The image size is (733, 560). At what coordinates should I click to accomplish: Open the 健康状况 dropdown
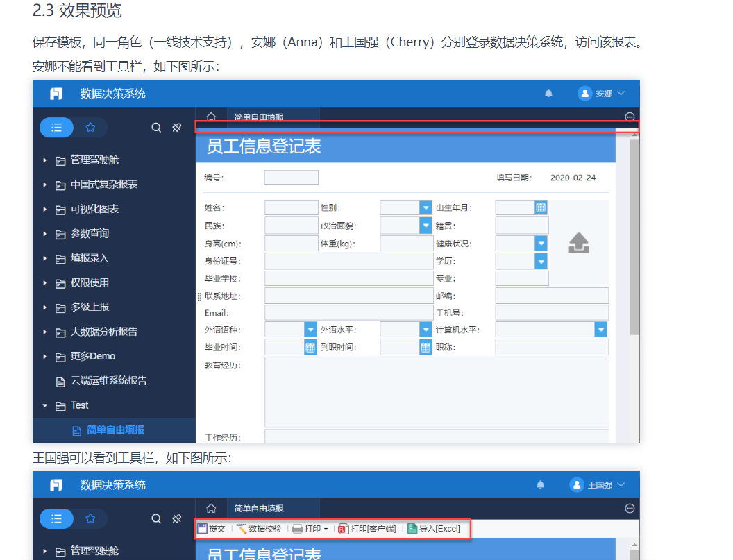[x=541, y=243]
